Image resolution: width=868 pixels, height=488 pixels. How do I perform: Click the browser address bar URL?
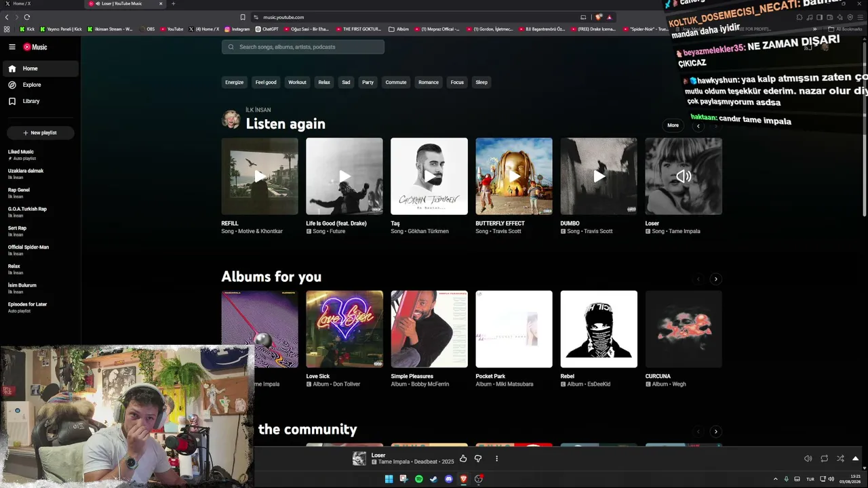coord(283,17)
